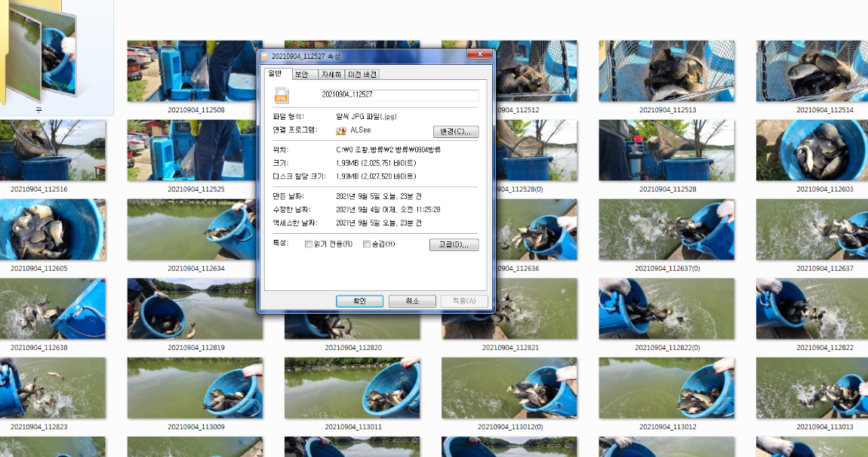
Task: Enable the 읽기 전용(R) read-only checkbox
Action: point(308,244)
